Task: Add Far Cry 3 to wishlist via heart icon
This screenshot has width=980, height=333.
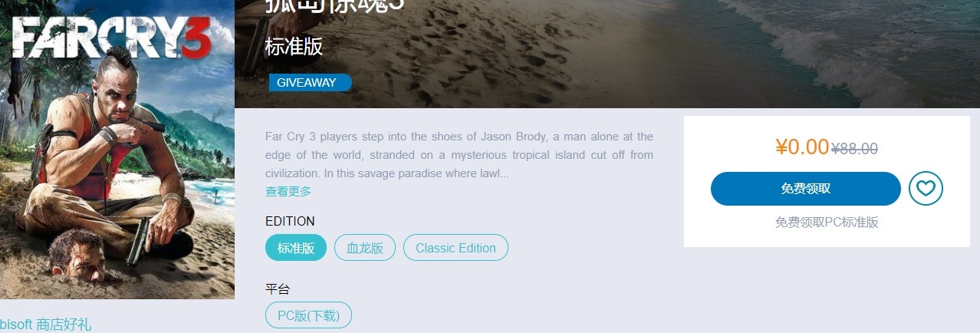Action: pyautogui.click(x=926, y=189)
